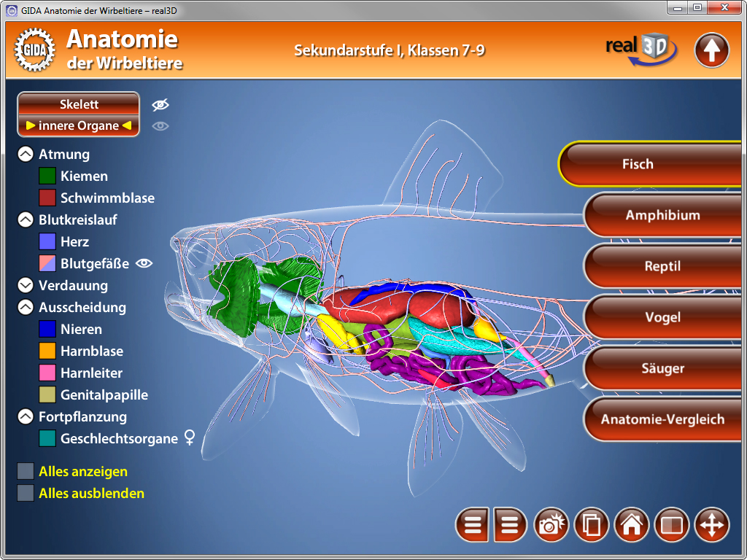Click the home icon button
747x560 pixels.
click(x=632, y=525)
